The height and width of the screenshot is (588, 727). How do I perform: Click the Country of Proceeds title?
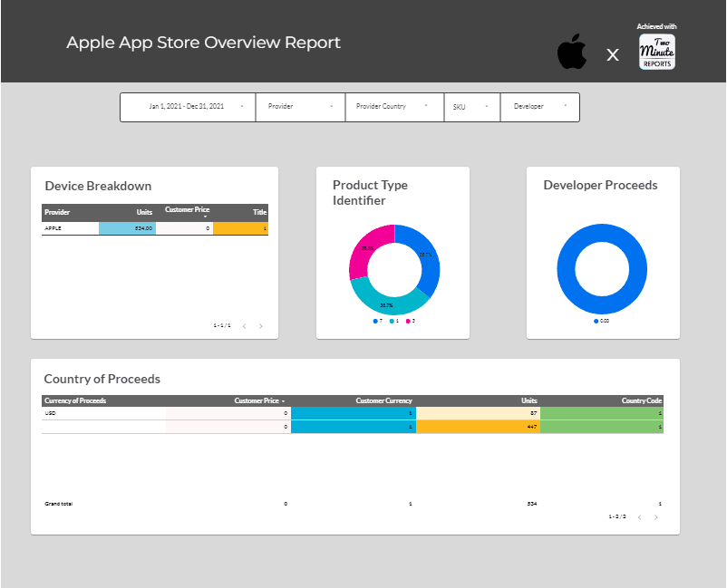click(x=102, y=379)
